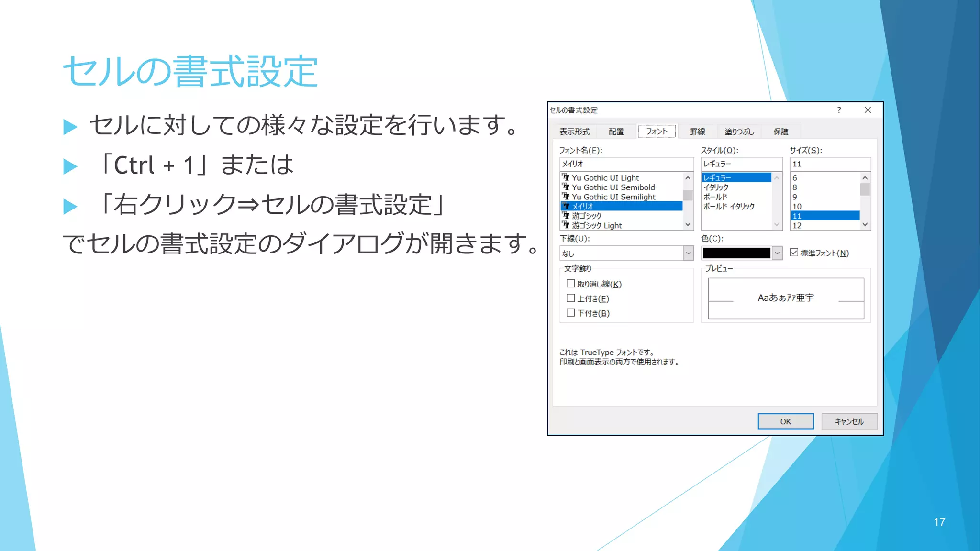Select ボールド style
This screenshot has width=980, height=551.
click(736, 197)
